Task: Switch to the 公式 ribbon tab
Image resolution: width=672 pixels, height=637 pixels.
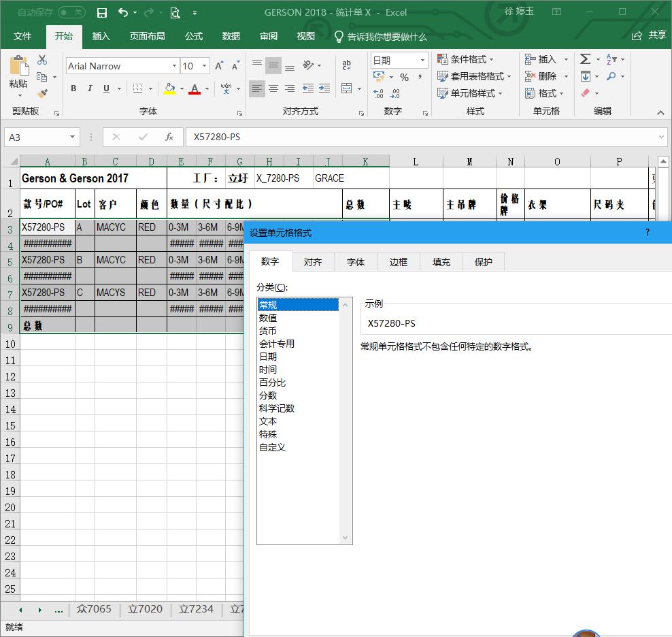Action: tap(194, 37)
